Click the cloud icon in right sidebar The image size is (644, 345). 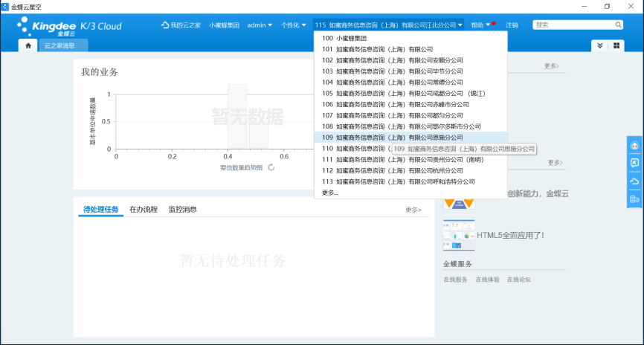coord(634,181)
